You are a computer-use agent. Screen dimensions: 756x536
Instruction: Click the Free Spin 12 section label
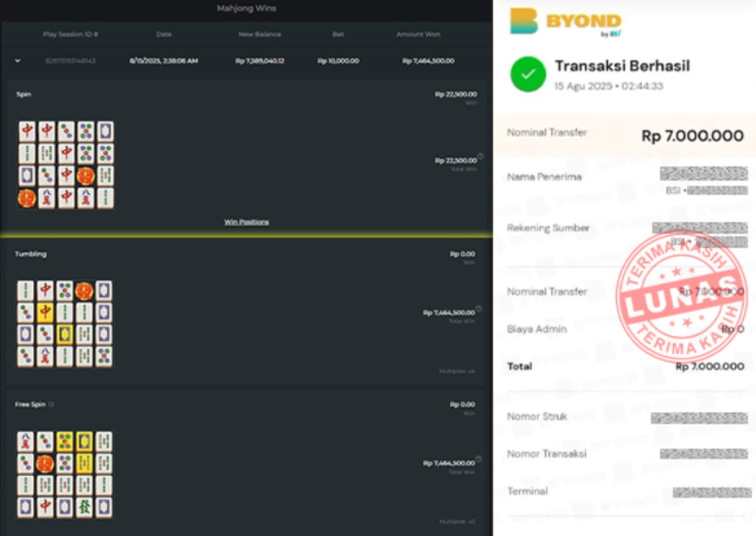click(x=35, y=404)
